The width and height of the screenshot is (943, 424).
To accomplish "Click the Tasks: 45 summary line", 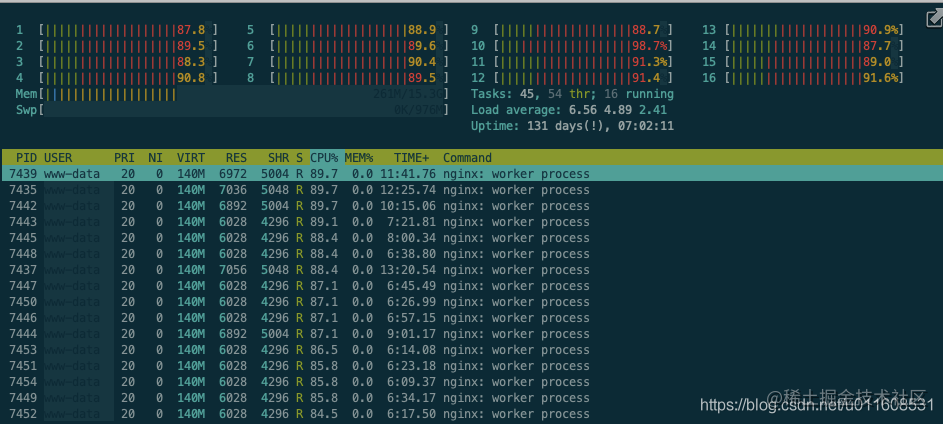I will [x=572, y=94].
